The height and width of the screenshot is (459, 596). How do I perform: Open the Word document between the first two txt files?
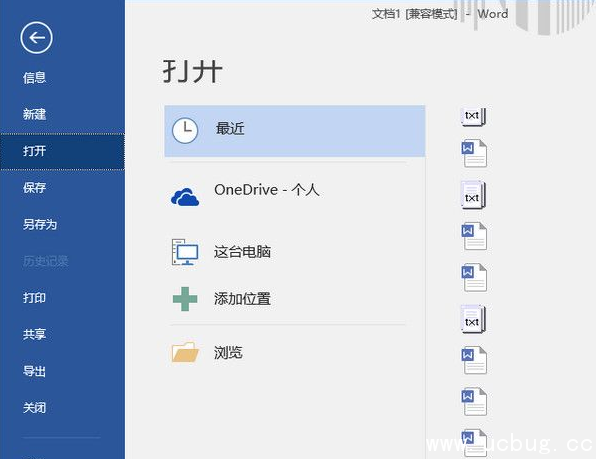[x=474, y=154]
